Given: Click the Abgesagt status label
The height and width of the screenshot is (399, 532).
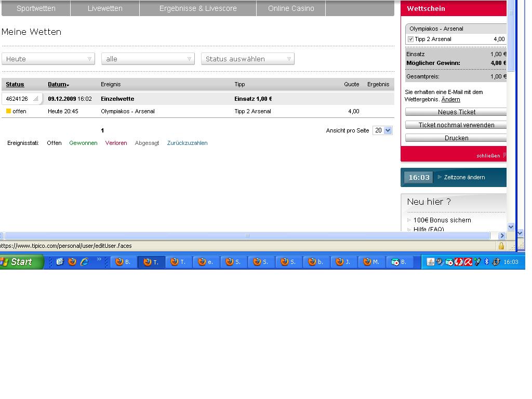Looking at the screenshot, I should 147,143.
